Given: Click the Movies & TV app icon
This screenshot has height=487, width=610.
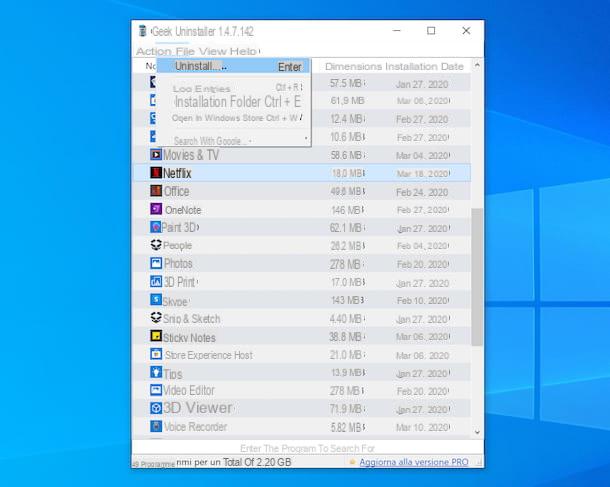Looking at the screenshot, I should point(156,154).
